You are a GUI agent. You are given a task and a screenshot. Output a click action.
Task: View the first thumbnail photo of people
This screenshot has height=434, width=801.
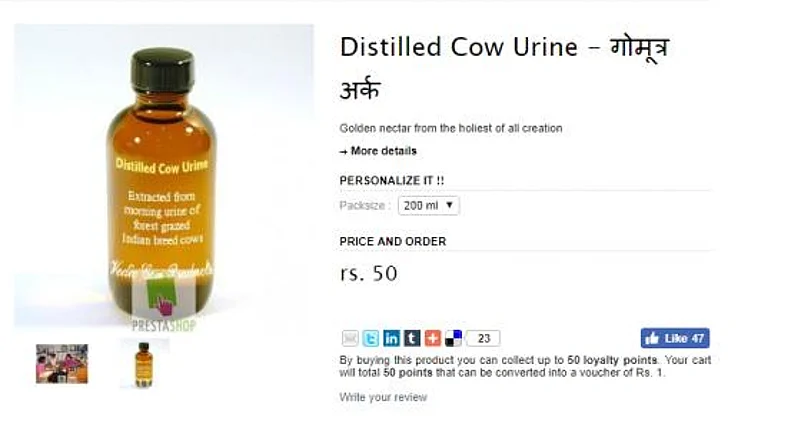click(62, 364)
